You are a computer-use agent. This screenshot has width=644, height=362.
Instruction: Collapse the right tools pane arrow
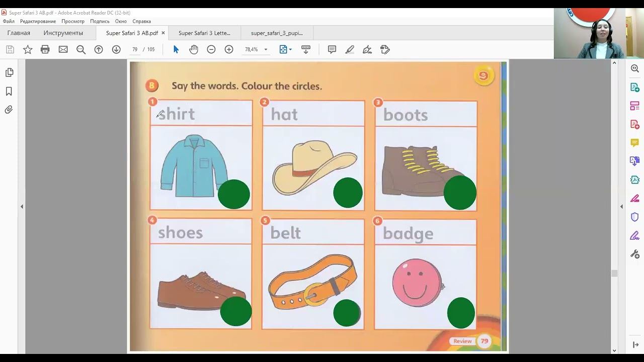pyautogui.click(x=621, y=207)
